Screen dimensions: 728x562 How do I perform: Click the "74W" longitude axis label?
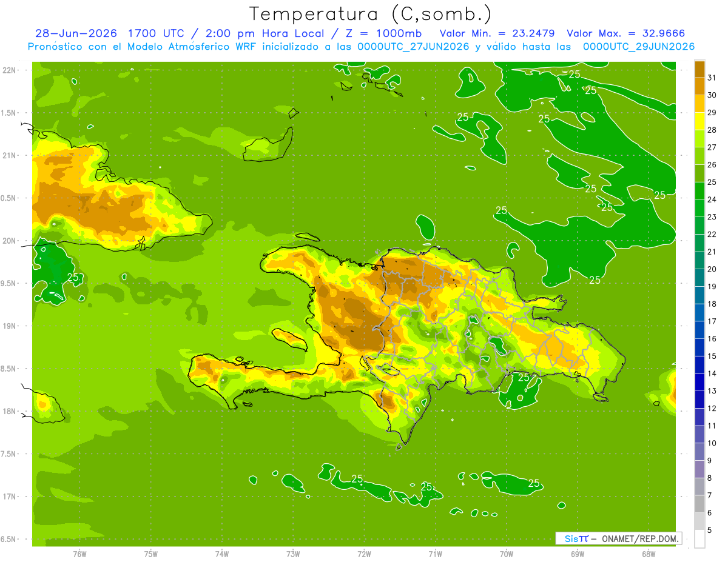[x=222, y=554]
